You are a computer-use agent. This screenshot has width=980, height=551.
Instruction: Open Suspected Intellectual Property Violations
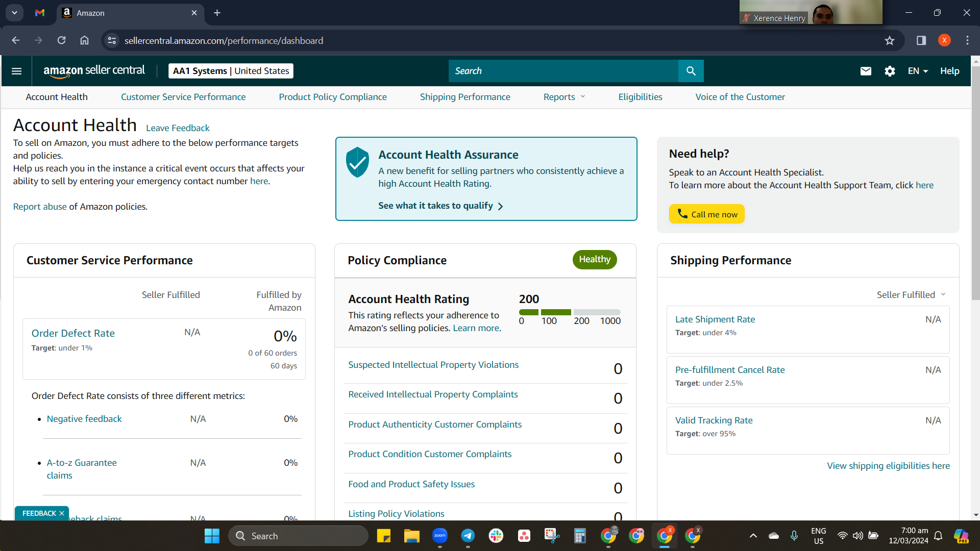pyautogui.click(x=433, y=365)
